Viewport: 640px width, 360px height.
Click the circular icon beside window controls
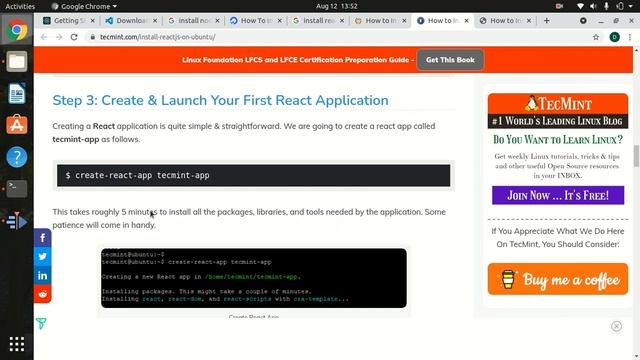click(583, 20)
